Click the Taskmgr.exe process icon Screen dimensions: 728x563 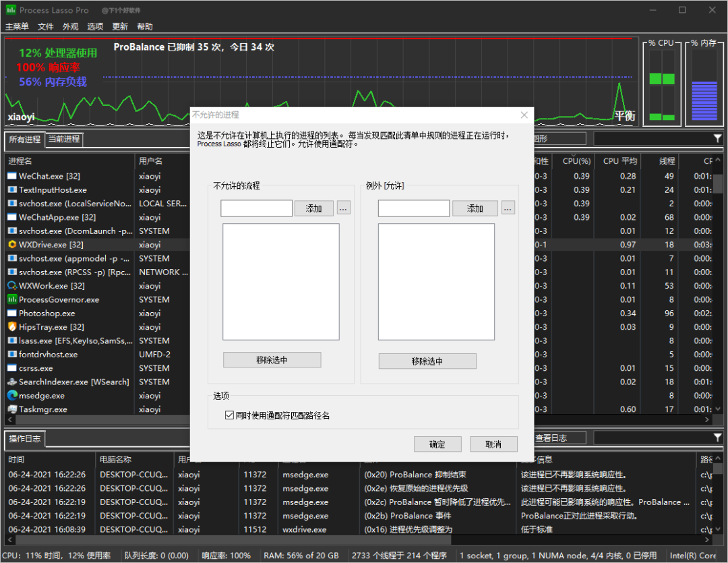tap(12, 409)
